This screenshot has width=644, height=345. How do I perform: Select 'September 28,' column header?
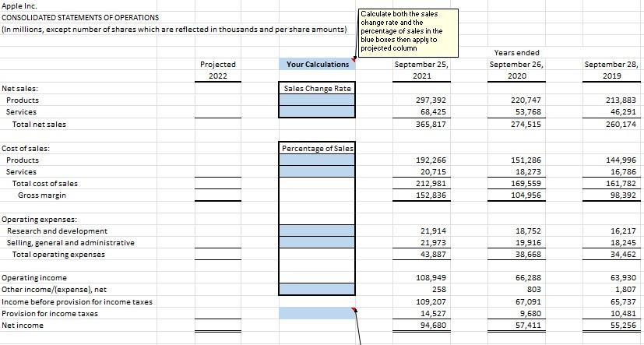tap(612, 64)
